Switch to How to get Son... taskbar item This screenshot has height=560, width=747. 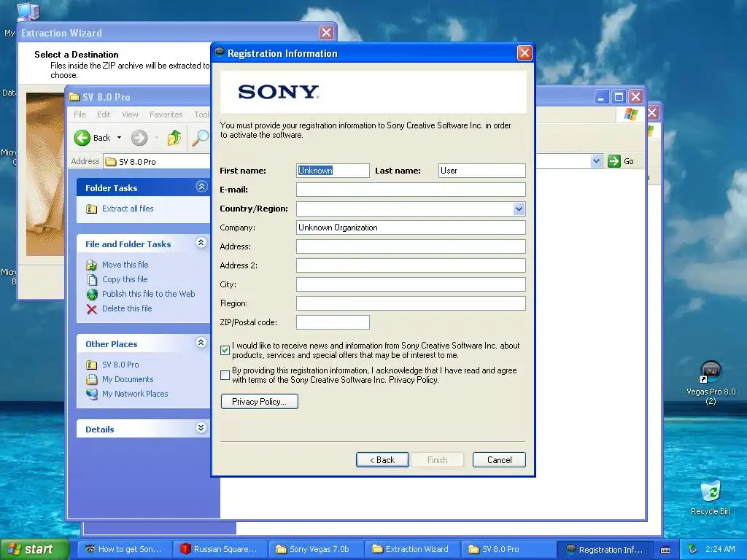point(123,550)
